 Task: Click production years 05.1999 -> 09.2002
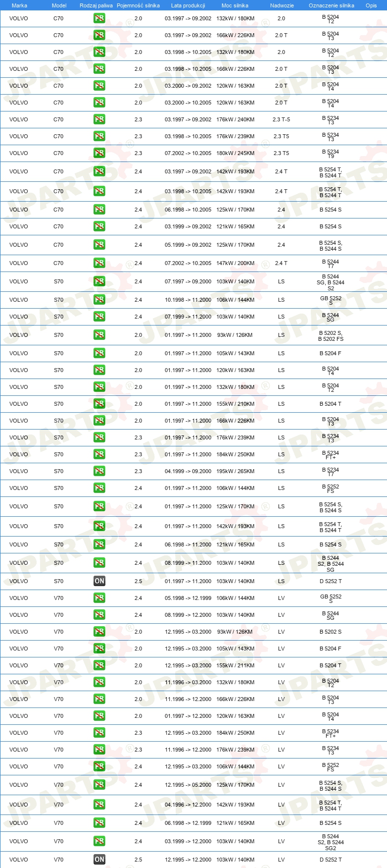click(188, 245)
